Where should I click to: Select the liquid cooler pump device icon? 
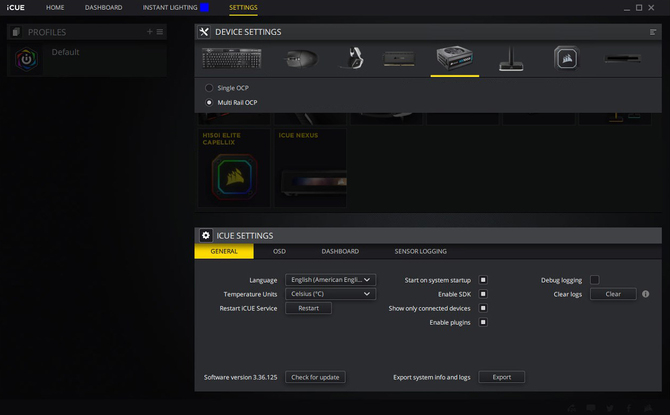pos(566,58)
